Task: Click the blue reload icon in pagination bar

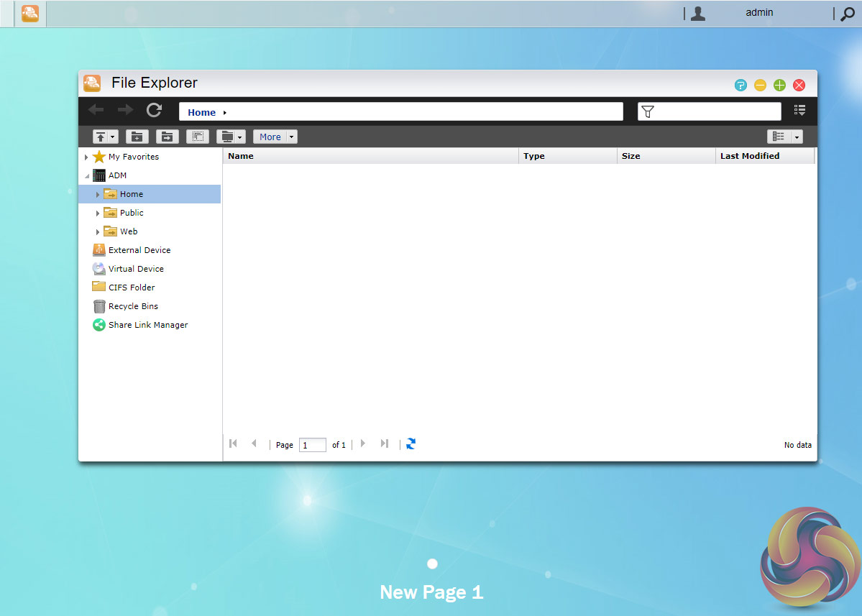Action: coord(411,444)
